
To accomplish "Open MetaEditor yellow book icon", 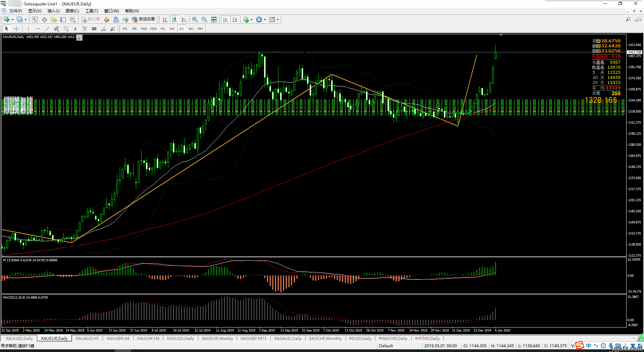I will (x=107, y=19).
